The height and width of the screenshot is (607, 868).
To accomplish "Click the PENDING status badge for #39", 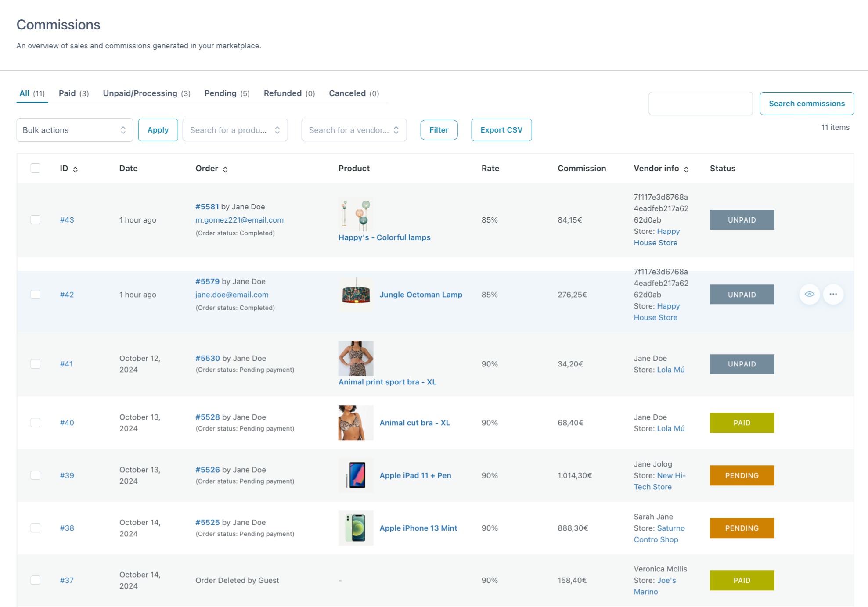I will click(742, 475).
